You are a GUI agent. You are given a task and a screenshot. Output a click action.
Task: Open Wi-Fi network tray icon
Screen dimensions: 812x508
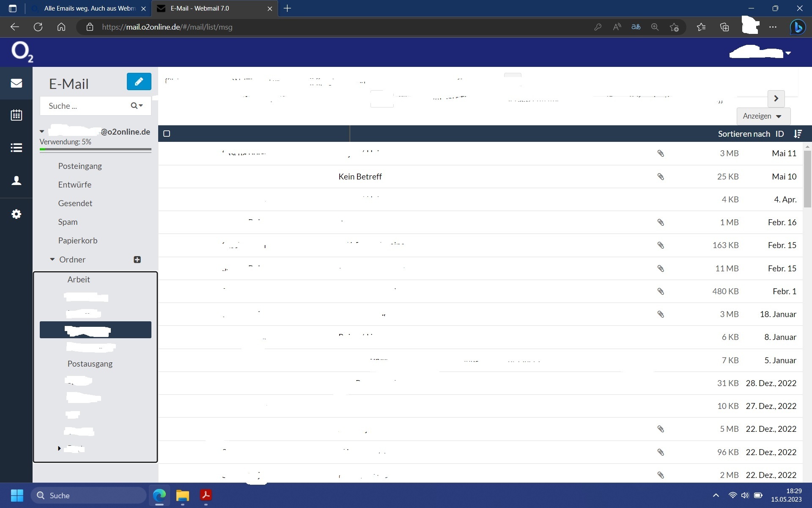point(732,495)
